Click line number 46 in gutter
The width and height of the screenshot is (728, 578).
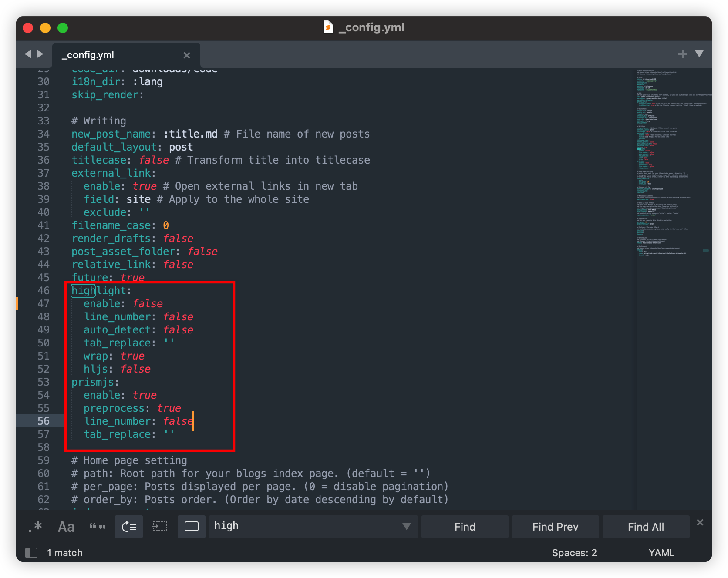pos(44,291)
